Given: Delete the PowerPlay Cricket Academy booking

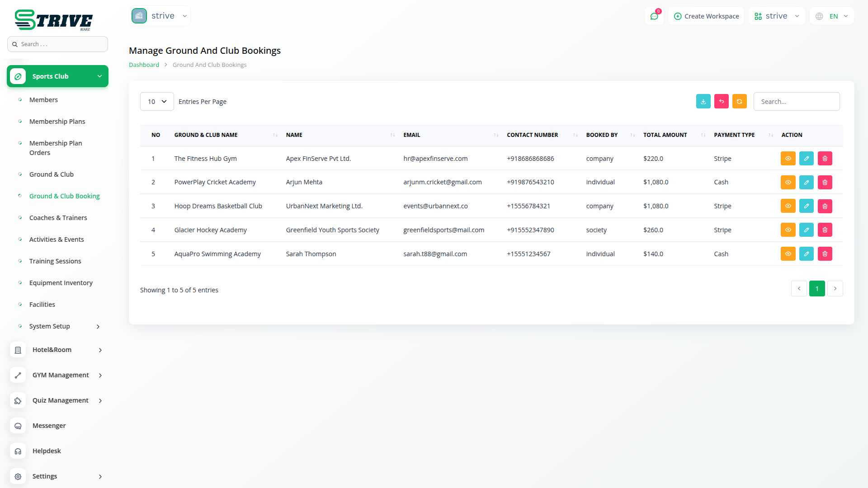Looking at the screenshot, I should [x=825, y=183].
